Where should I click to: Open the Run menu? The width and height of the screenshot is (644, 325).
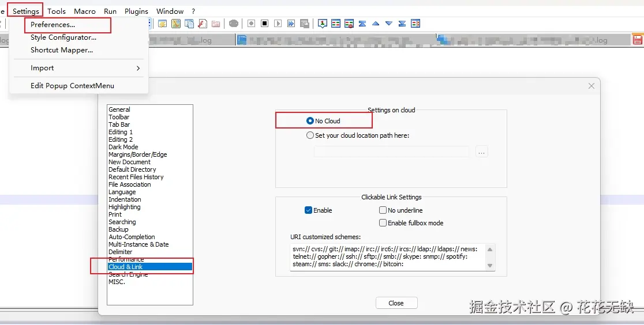pos(110,11)
